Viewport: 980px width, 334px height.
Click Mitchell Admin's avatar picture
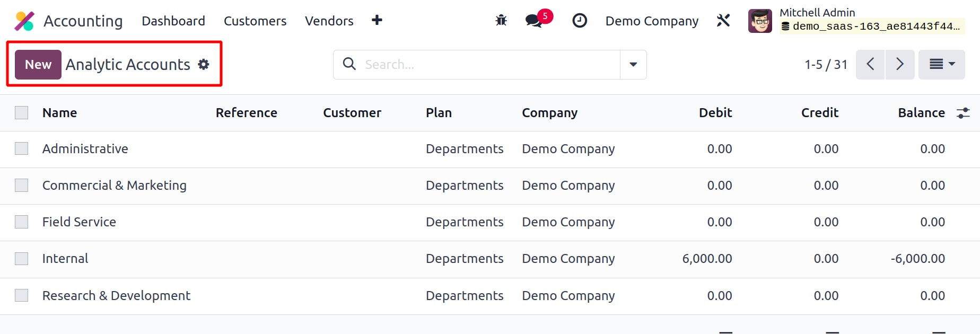point(760,21)
